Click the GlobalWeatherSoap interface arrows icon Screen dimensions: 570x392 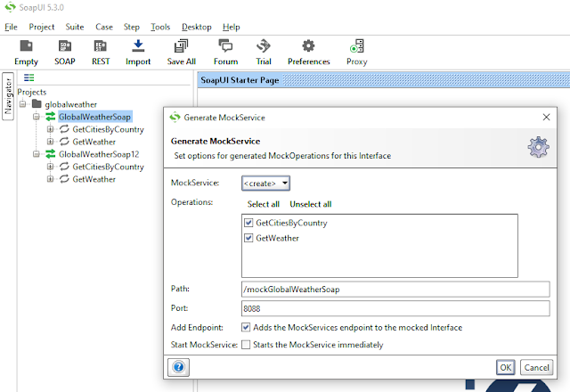click(51, 117)
